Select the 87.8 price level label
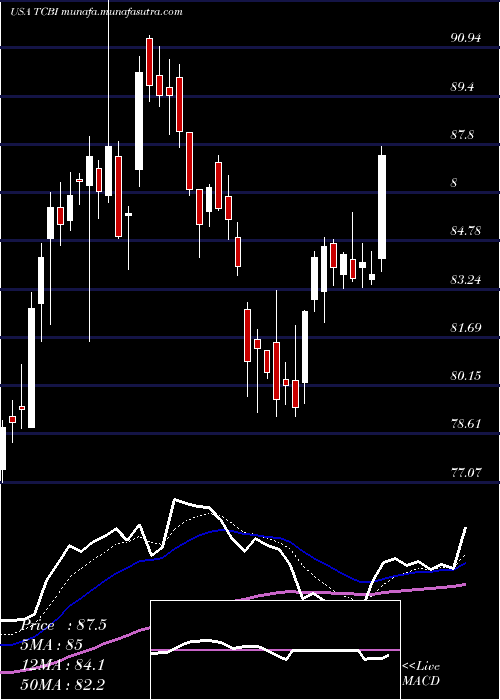 [462, 135]
